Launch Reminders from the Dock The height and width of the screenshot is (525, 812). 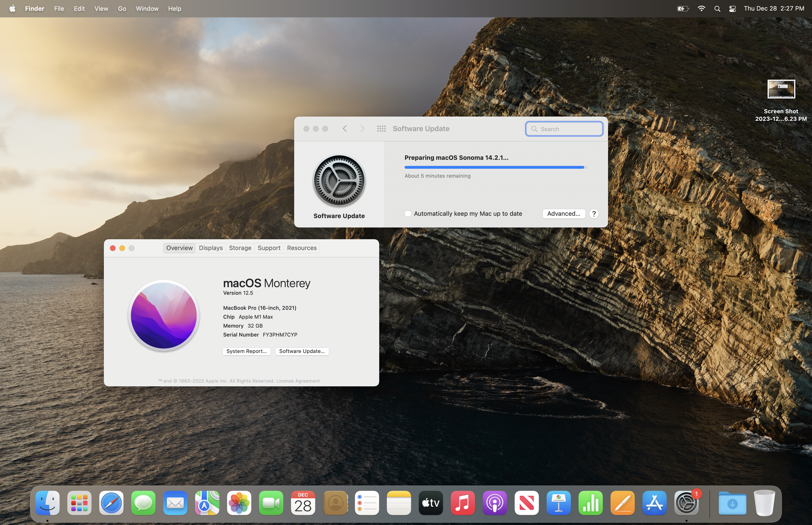(x=367, y=502)
